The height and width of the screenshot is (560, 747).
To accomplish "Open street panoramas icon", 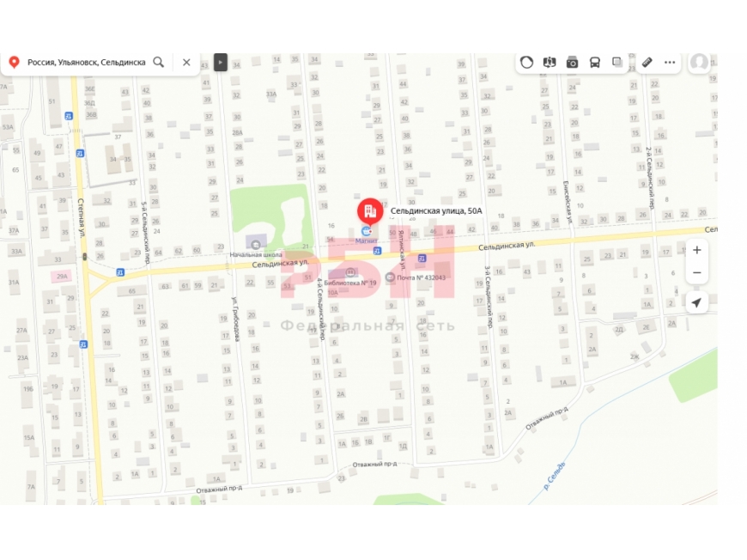I will pyautogui.click(x=550, y=63).
